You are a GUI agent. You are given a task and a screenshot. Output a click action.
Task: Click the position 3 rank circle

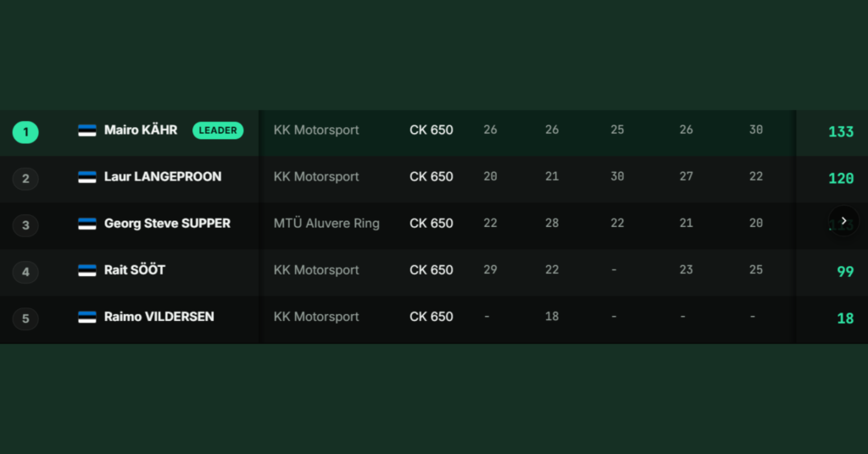click(25, 225)
